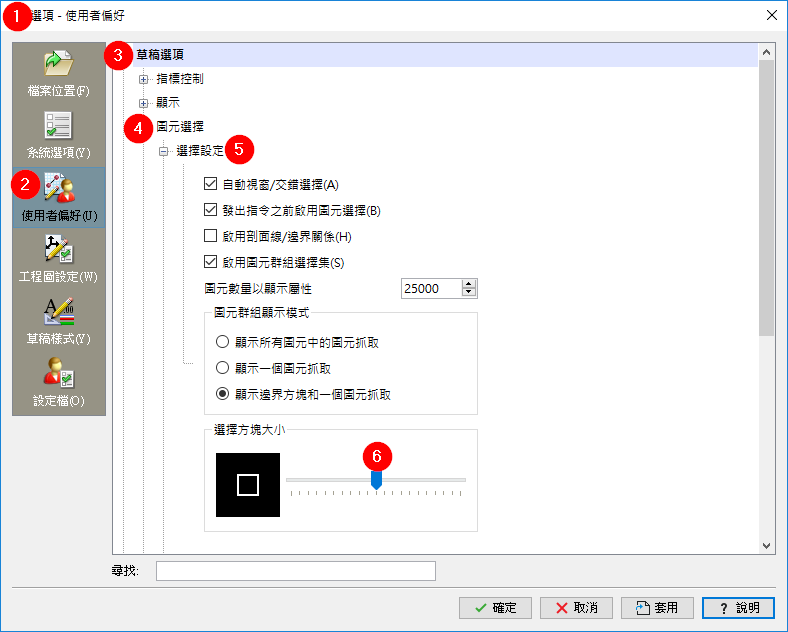
Task: Toggle the 自動視窗/交錯選擇(A) checkbox
Action: [210, 184]
